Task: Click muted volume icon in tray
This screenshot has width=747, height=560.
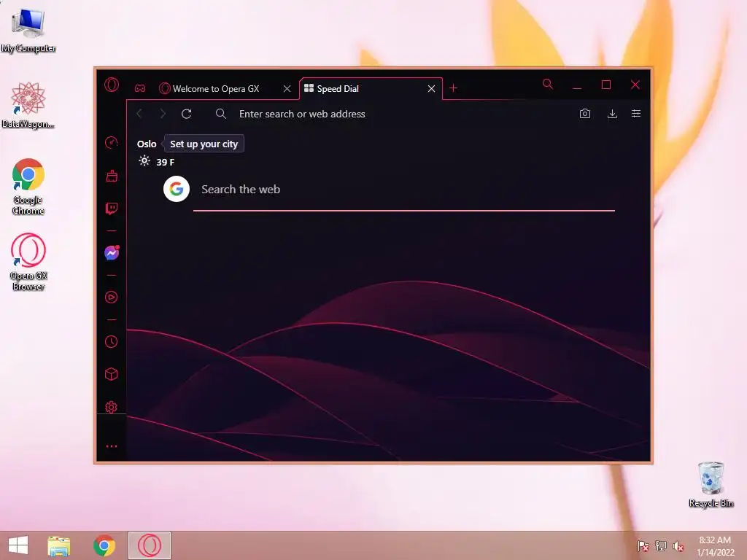Action: (x=678, y=545)
